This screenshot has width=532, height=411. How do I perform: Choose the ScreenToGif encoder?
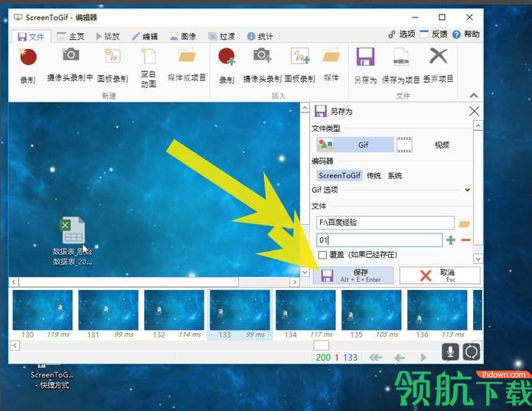click(x=339, y=175)
